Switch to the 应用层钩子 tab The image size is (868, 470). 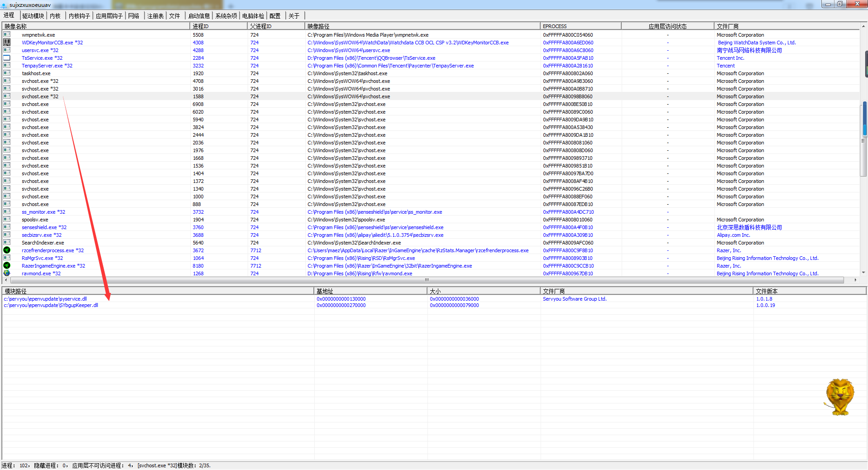109,16
